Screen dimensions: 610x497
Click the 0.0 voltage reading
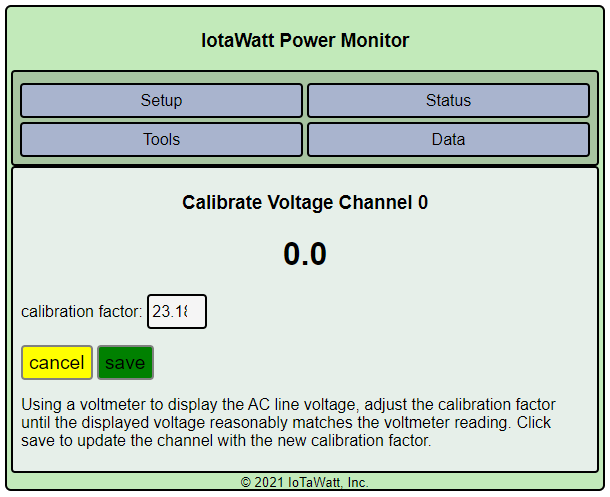pyautogui.click(x=305, y=254)
